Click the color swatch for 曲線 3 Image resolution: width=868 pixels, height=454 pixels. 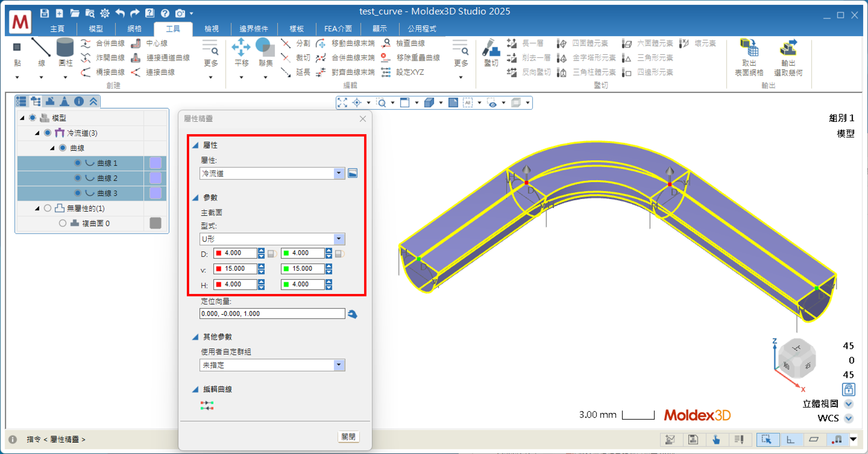(x=155, y=193)
